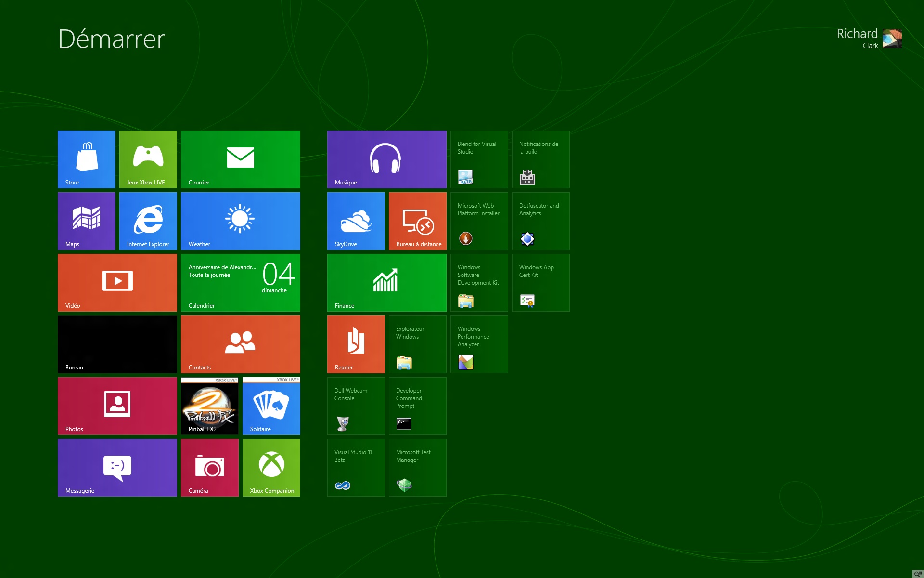Click the user profile picture
Viewport: 924px width, 578px height.
click(892, 39)
